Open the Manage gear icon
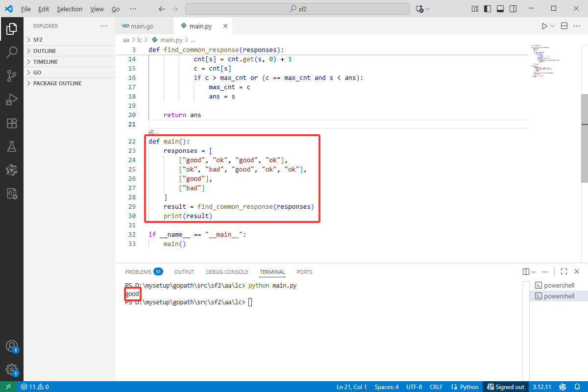 coord(12,370)
